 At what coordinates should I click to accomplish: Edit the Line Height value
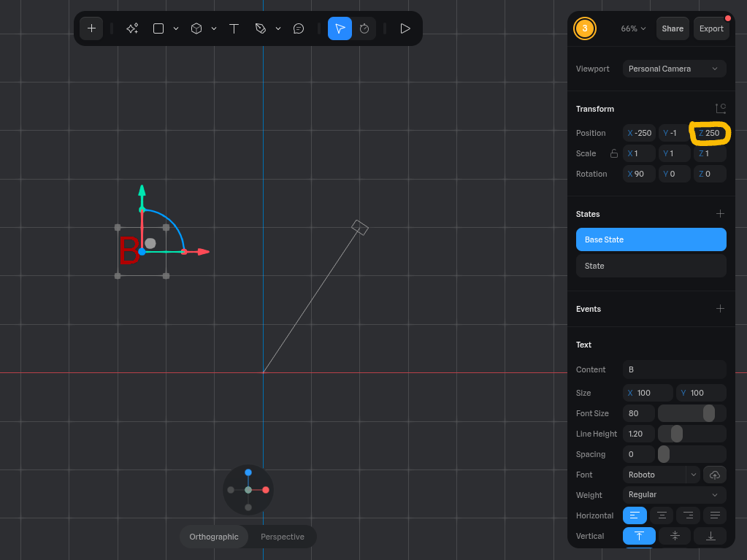tap(638, 434)
